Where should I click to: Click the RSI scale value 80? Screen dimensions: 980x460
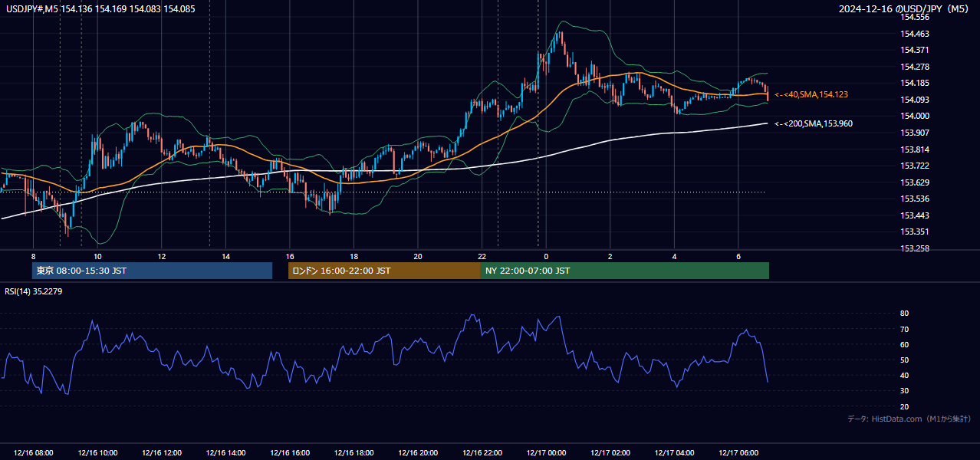904,314
